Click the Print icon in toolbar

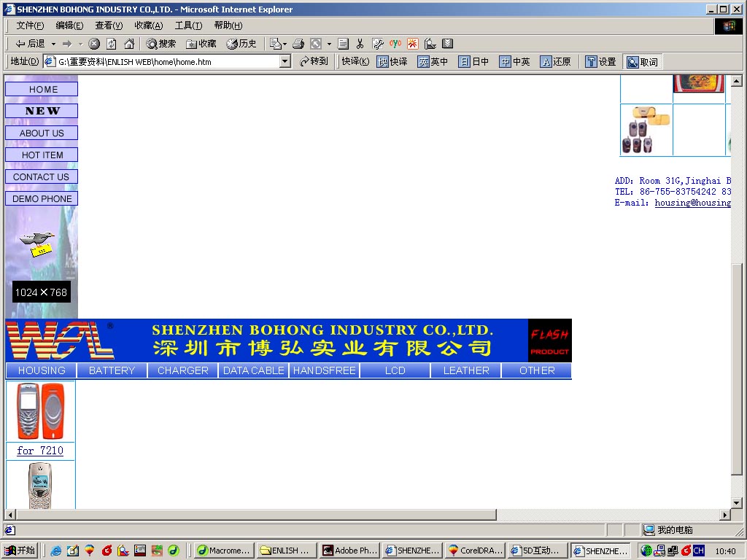(x=298, y=44)
